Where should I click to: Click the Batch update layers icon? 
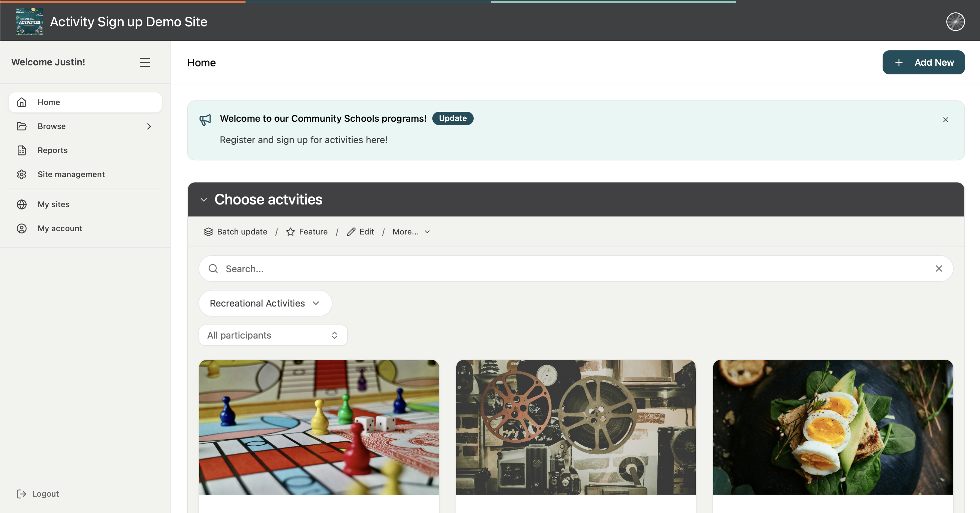pyautogui.click(x=208, y=232)
